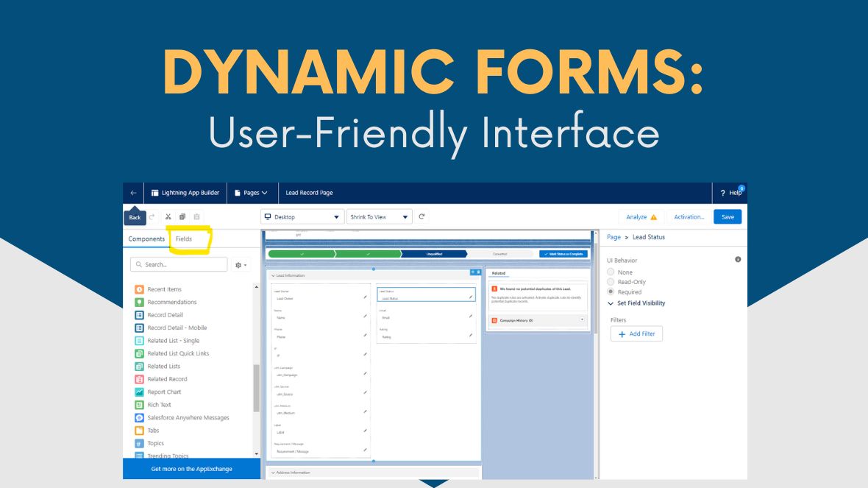Click the Save button
Image resolution: width=868 pixels, height=488 pixels.
tap(728, 217)
